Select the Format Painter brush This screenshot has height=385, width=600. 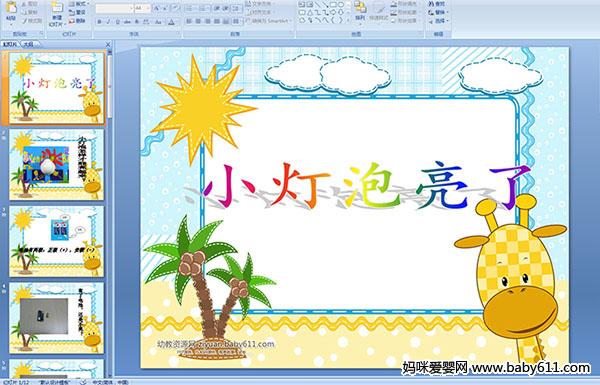click(x=24, y=20)
